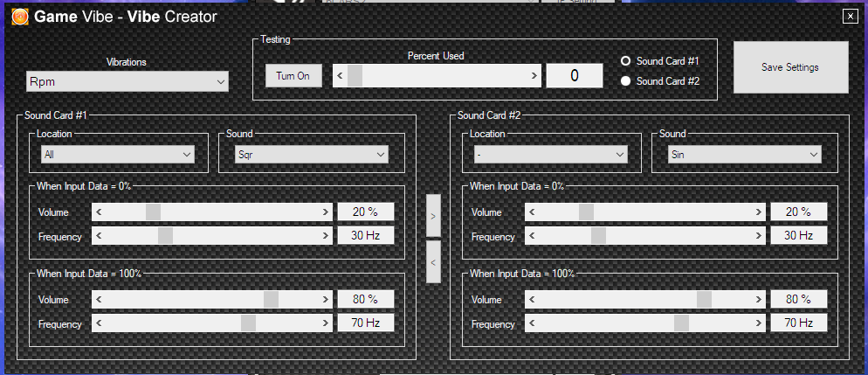Open Sound Card #2 Location dropdown

[x=551, y=155]
